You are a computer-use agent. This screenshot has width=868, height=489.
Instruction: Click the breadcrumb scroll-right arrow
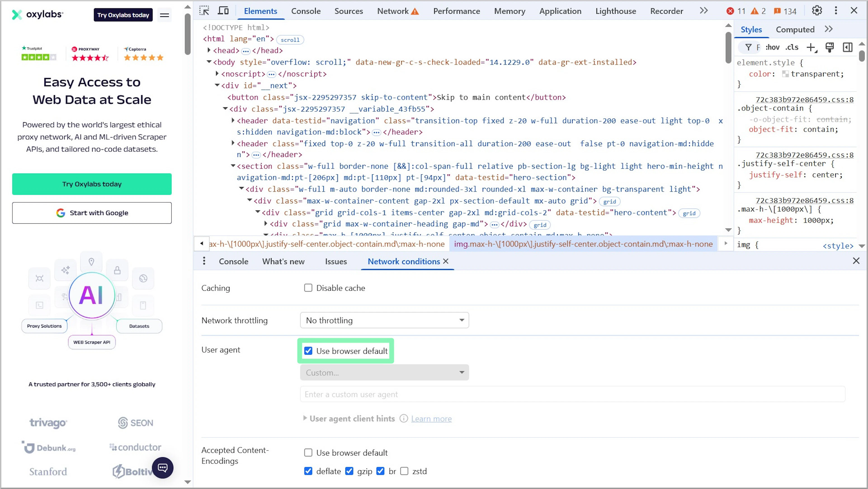tap(726, 243)
